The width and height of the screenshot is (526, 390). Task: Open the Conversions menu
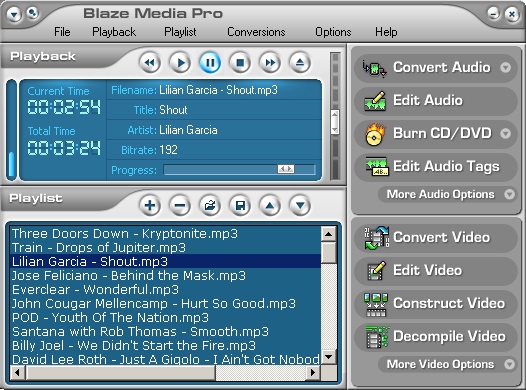tap(256, 32)
